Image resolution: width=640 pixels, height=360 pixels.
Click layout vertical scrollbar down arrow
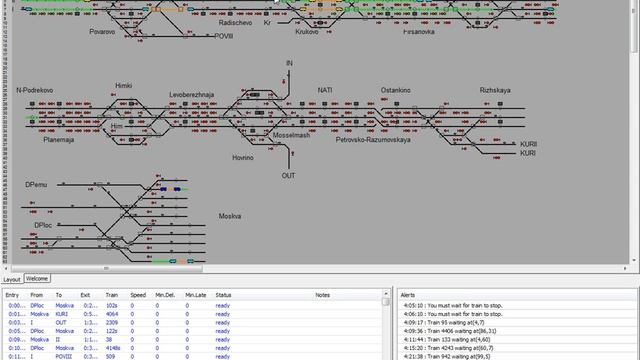[634, 260]
